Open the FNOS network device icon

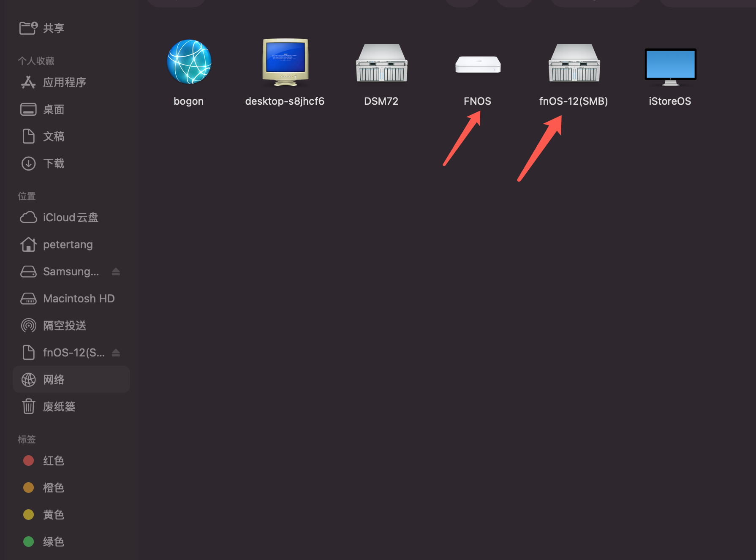point(478,64)
